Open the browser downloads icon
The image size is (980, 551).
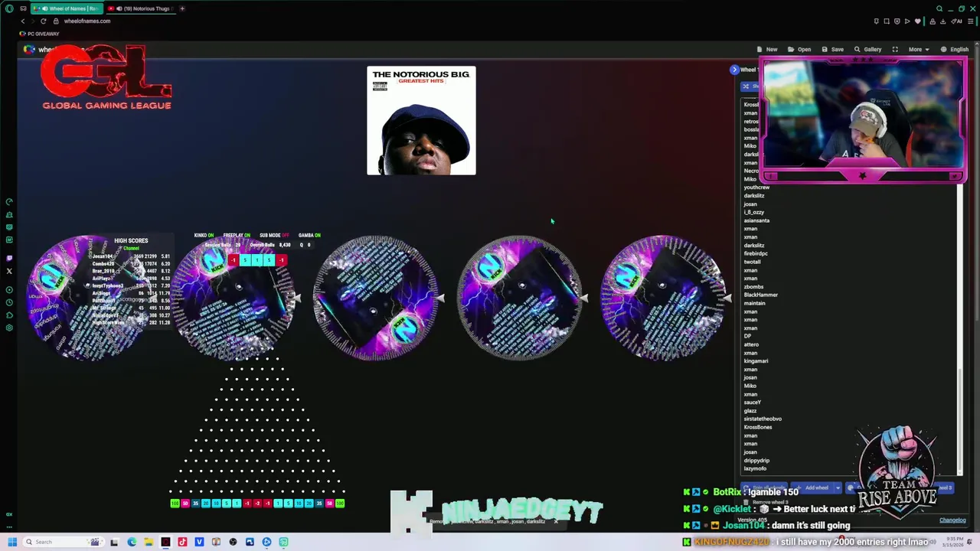(x=942, y=21)
